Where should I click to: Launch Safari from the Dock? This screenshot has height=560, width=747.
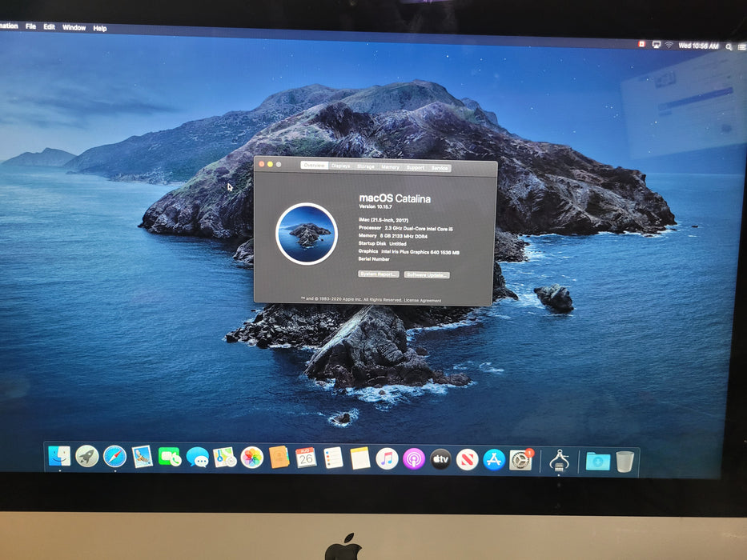point(114,457)
